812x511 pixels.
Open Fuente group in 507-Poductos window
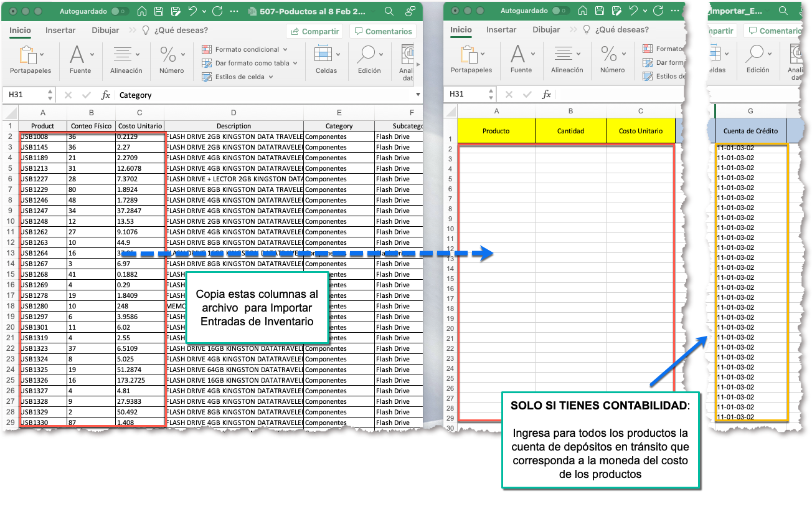(x=80, y=60)
